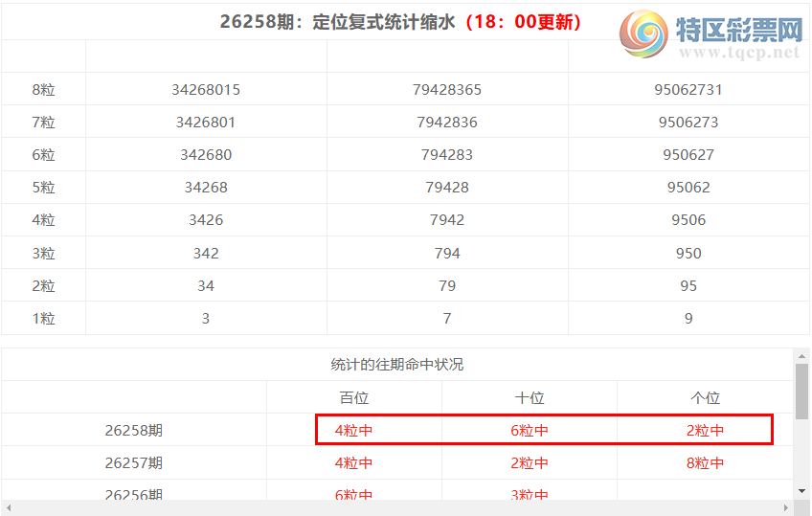This screenshot has height=516, width=812.
Task: Click the value 3 in the 1粒 row
Action: (206, 318)
